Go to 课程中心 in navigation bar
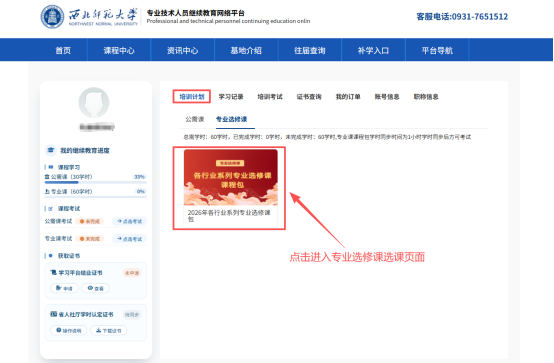The image size is (554, 363). click(119, 51)
